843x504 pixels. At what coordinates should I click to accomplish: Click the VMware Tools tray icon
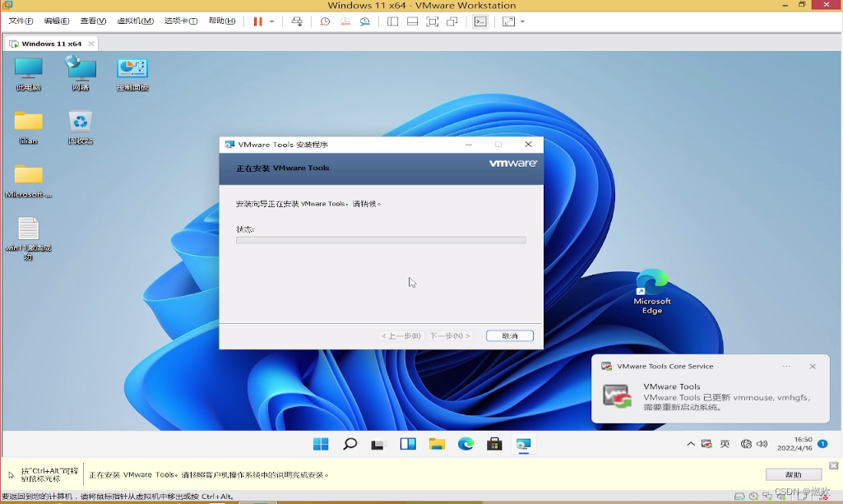pos(707,444)
